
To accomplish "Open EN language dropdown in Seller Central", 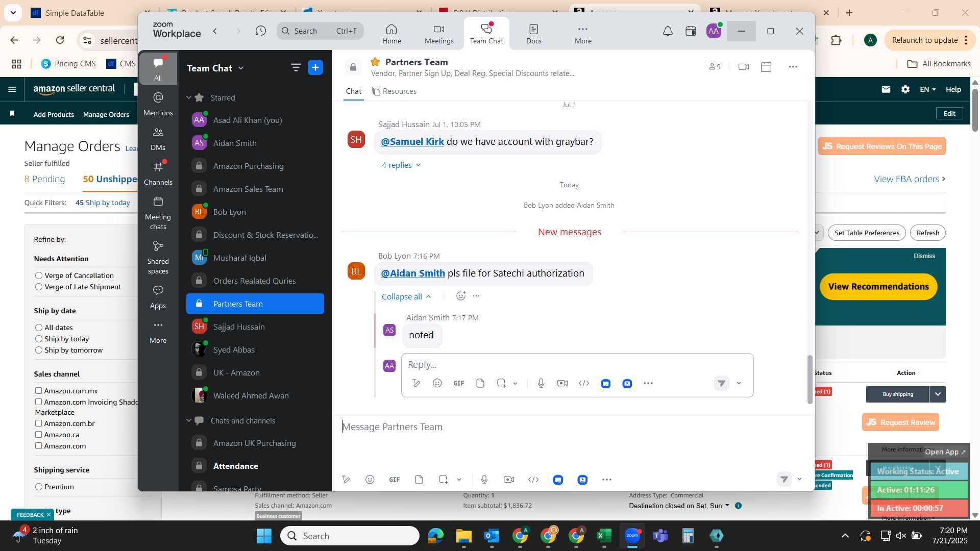I will [x=928, y=89].
